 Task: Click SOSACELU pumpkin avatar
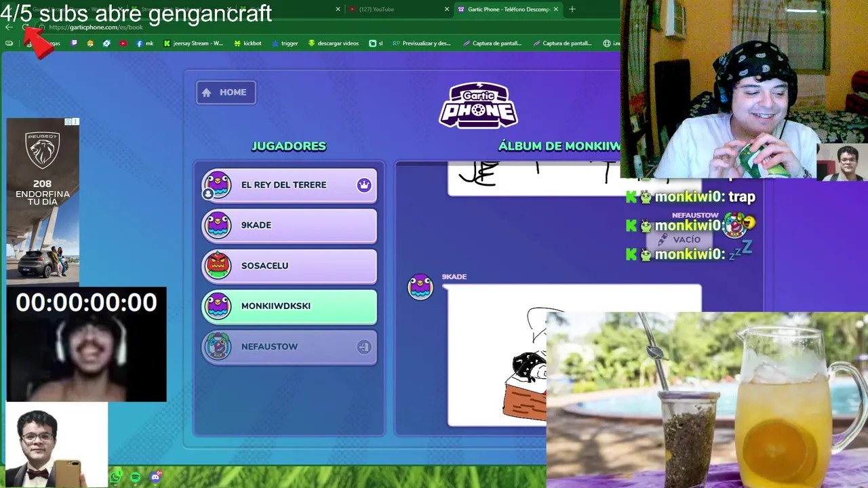pyautogui.click(x=218, y=266)
